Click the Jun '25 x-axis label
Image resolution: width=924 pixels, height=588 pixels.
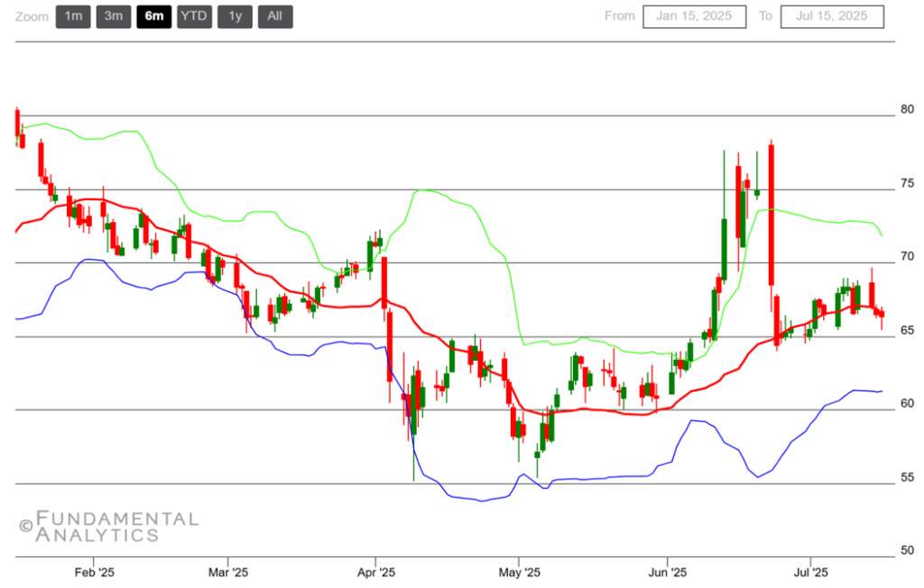tap(668, 572)
